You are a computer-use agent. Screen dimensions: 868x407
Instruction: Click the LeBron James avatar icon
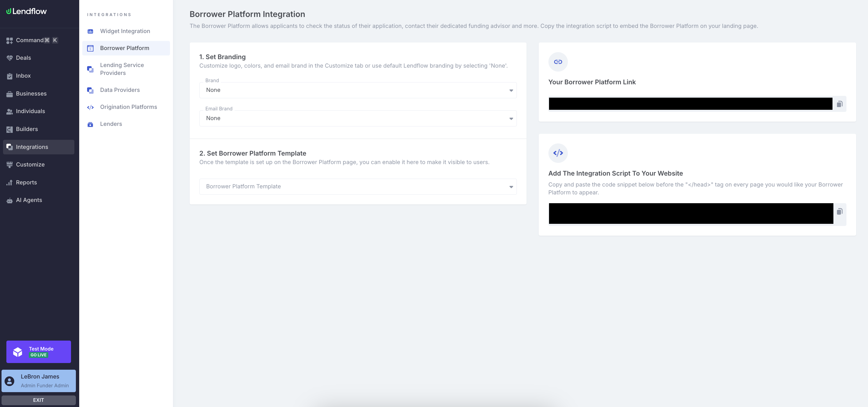[x=9, y=381]
